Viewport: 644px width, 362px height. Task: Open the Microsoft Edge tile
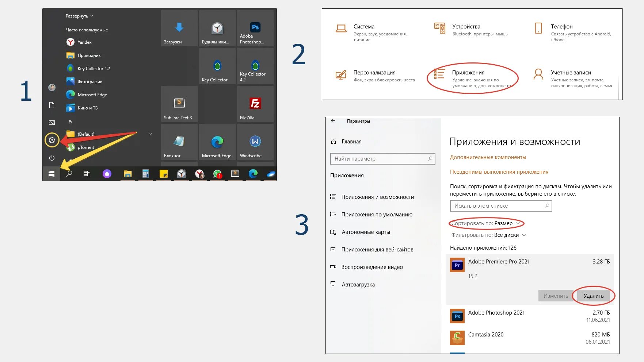217,142
